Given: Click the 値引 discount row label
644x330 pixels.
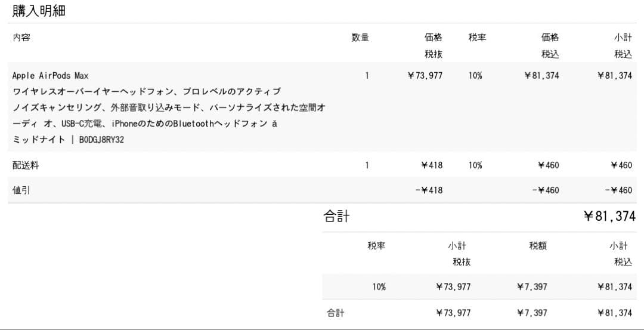Looking at the screenshot, I should [21, 190].
